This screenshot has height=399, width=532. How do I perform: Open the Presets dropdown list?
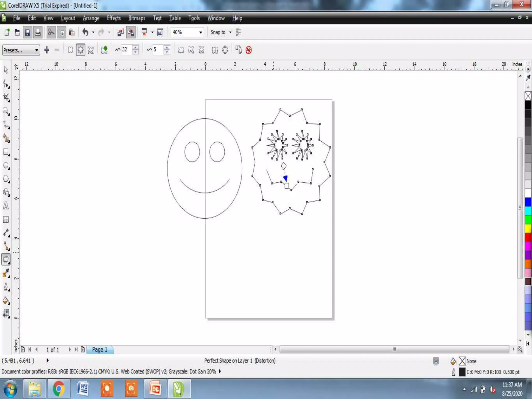[x=37, y=50]
